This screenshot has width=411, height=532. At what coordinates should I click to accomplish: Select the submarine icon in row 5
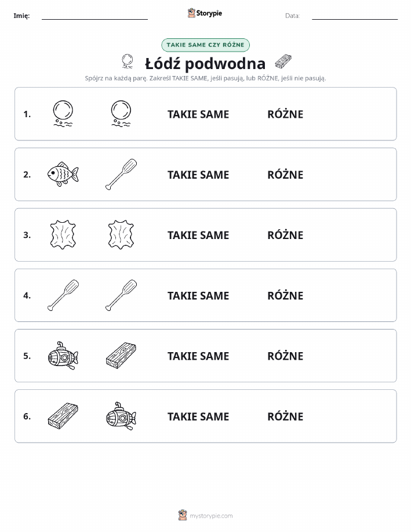(x=63, y=356)
